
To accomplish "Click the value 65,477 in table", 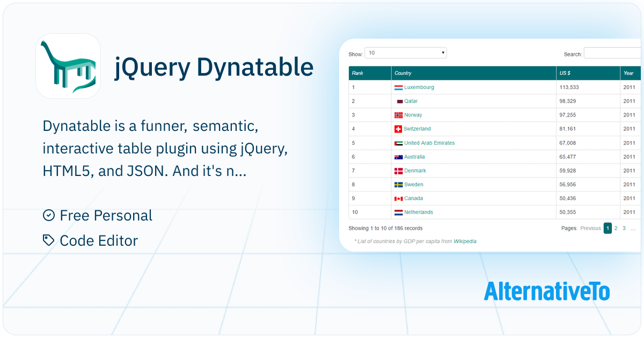I will click(x=568, y=157).
